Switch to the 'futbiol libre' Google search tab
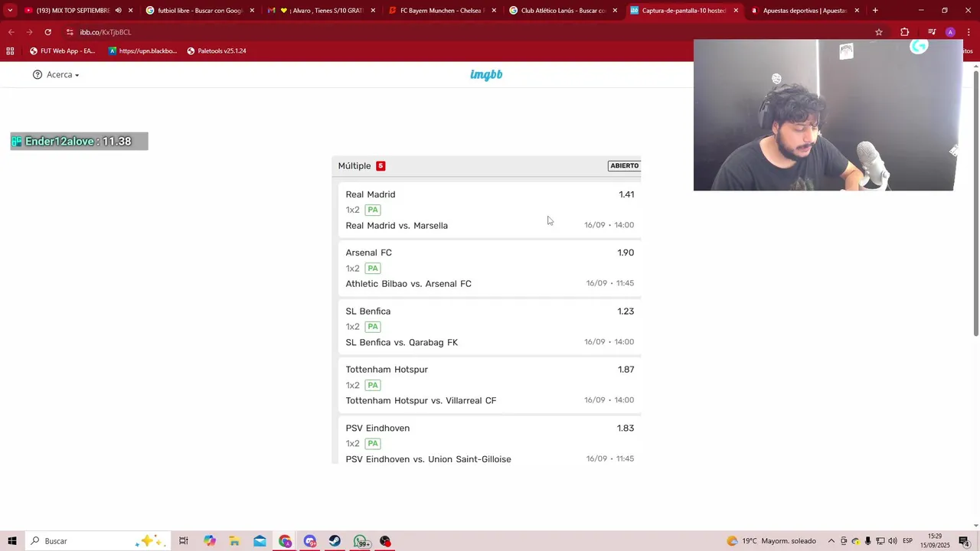Viewport: 980px width, 551px height. pyautogui.click(x=199, y=11)
